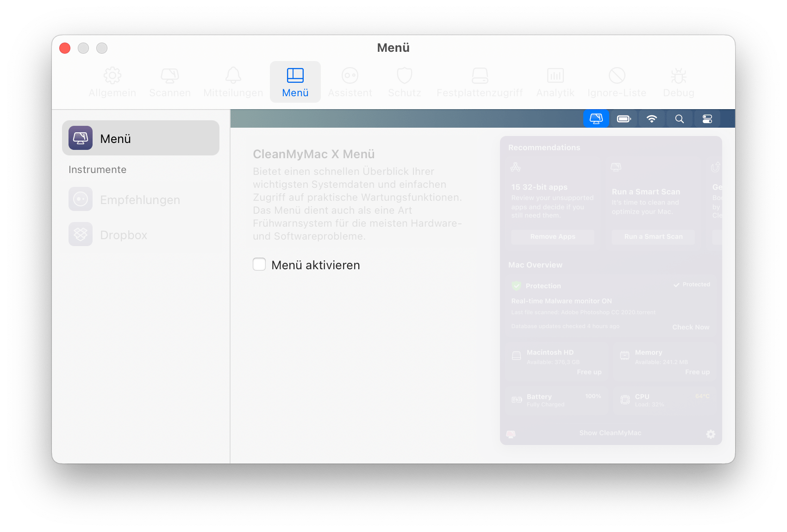Select Dropbox in the sidebar
The image size is (787, 532).
point(141,235)
